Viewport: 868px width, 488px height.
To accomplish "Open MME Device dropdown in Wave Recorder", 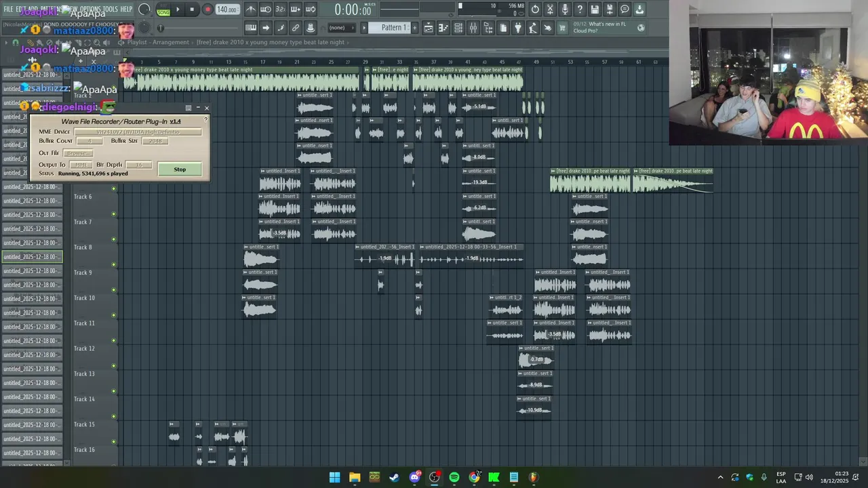I will [x=138, y=131].
